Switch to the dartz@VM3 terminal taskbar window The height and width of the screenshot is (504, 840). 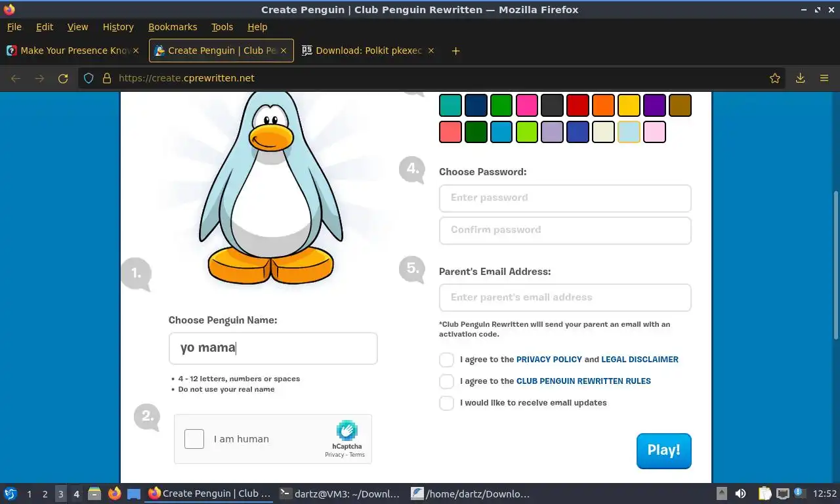point(339,493)
